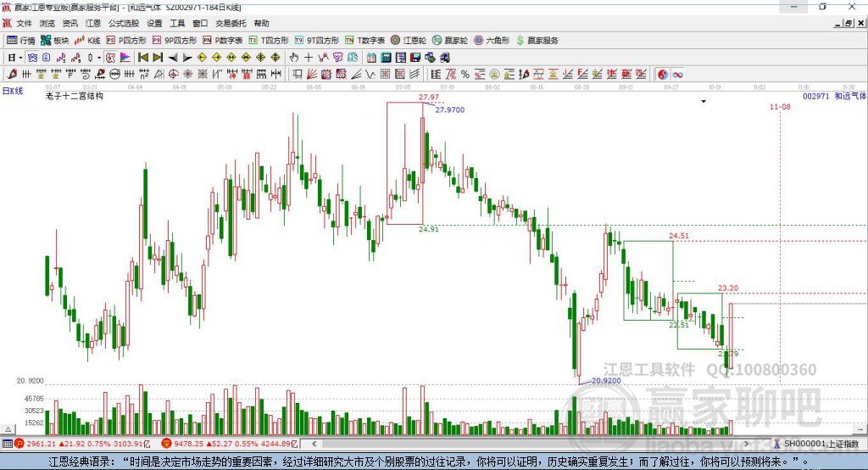Open the 浏览 menu
Viewport: 868px width, 470px height.
point(47,23)
